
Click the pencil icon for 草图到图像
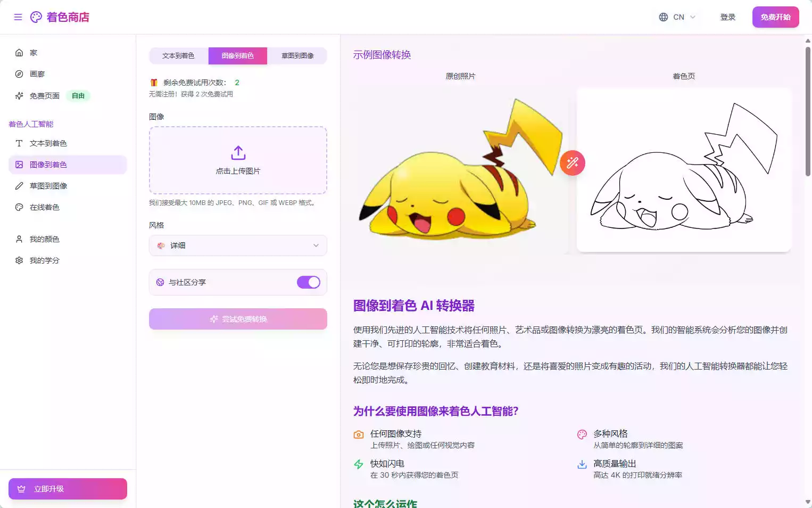click(19, 186)
